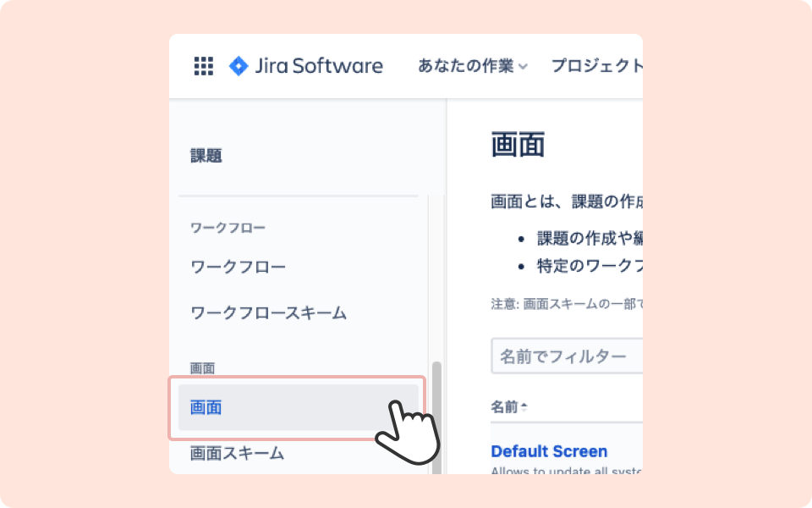Click the 画面 page heading

click(x=518, y=145)
